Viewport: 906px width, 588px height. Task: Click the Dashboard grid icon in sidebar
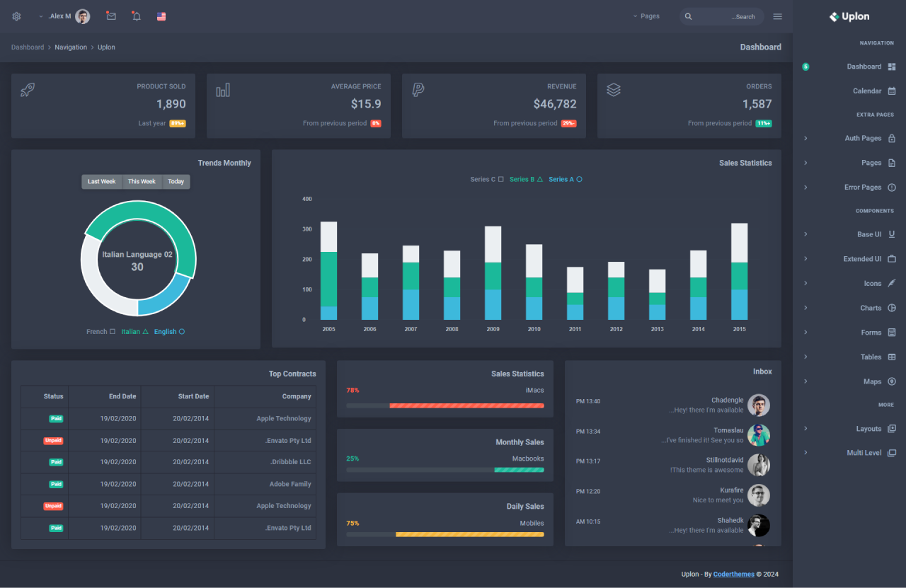[892, 67]
